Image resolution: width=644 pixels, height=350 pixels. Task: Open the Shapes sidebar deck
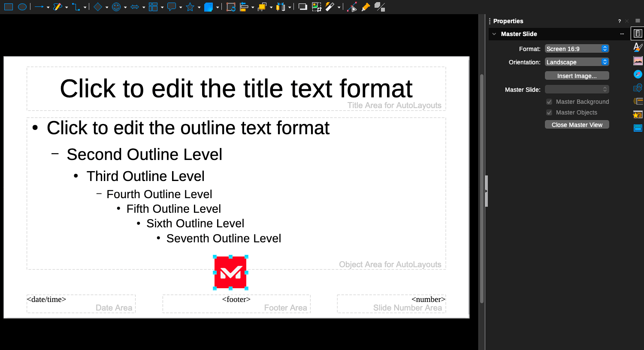pos(638,87)
